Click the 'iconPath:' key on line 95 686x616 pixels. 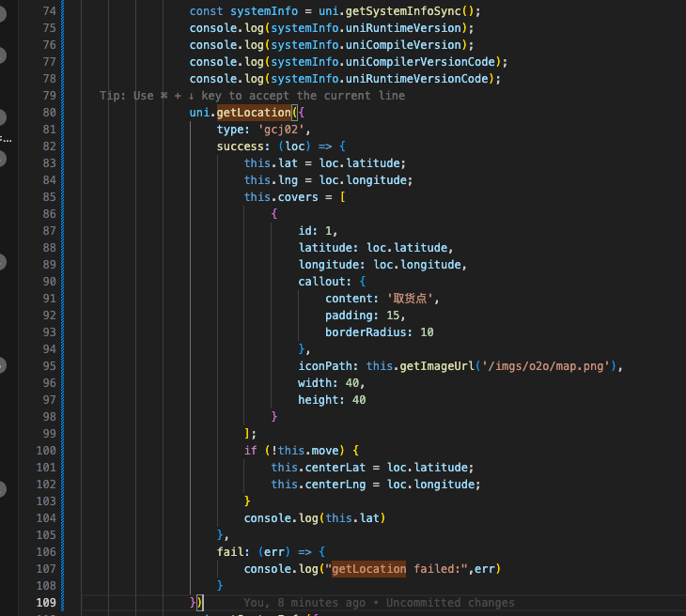click(328, 366)
